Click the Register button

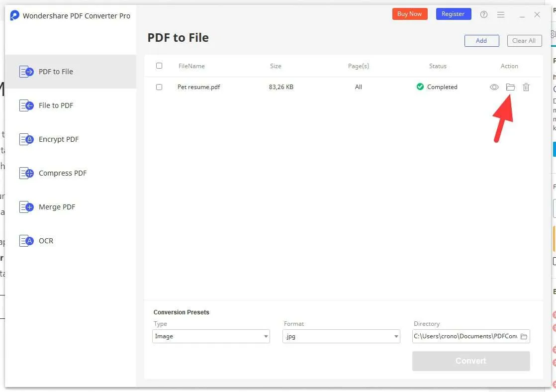tap(453, 14)
